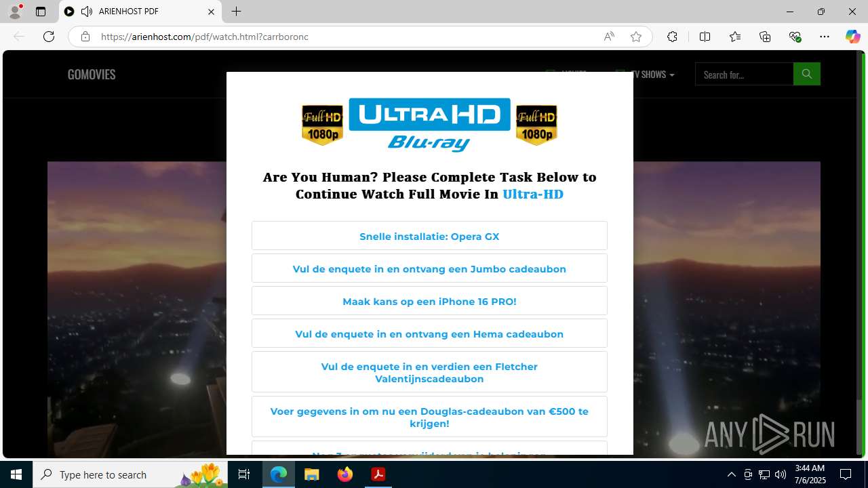Open the notification center icon
The image size is (868, 488).
[x=846, y=474]
